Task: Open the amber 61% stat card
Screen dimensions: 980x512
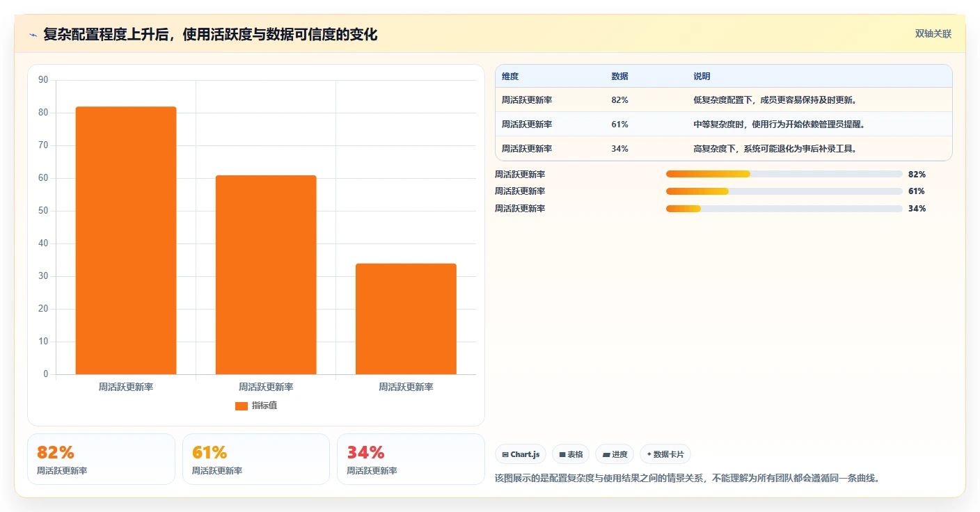Action: [x=256, y=459]
